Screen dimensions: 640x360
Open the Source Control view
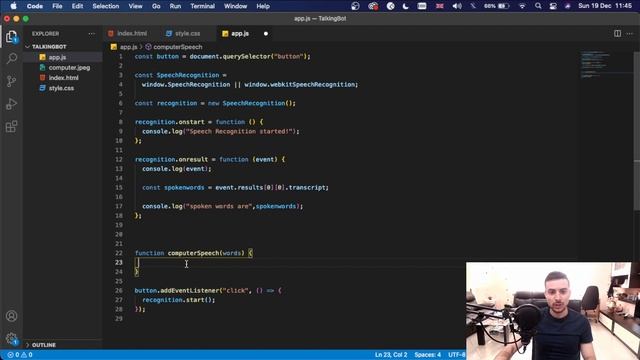pyautogui.click(x=11, y=81)
